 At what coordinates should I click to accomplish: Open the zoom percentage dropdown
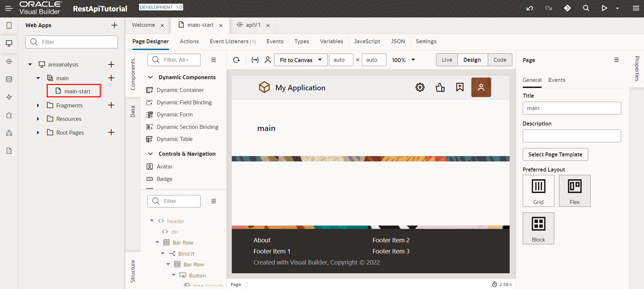click(x=413, y=60)
